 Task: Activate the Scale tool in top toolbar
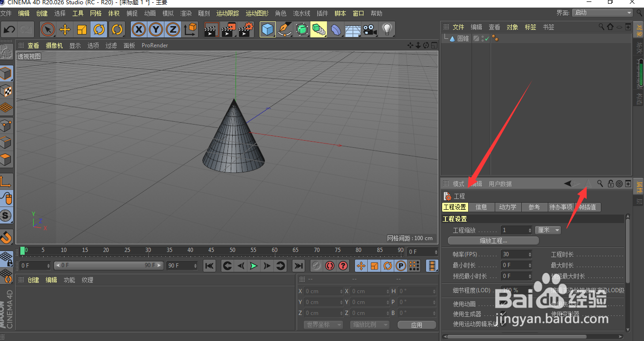(x=82, y=30)
